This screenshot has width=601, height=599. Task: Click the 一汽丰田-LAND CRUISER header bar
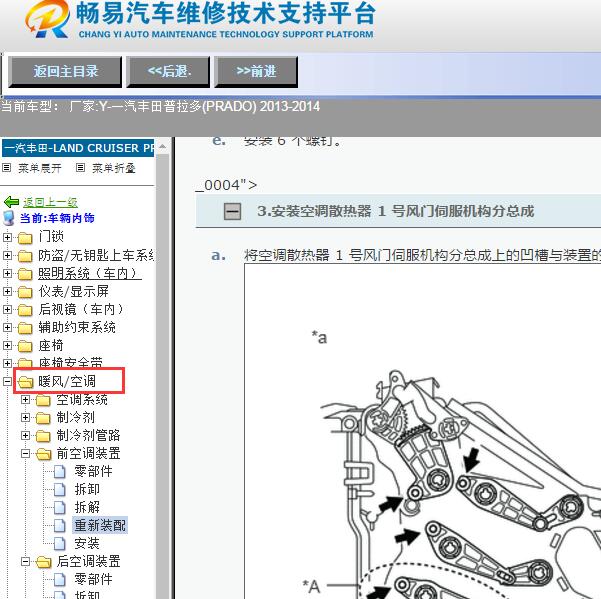point(78,148)
